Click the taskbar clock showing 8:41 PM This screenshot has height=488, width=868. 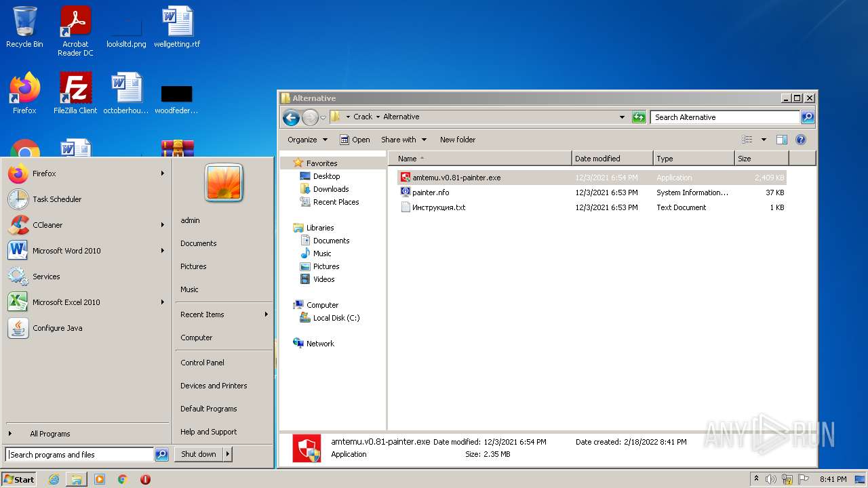[833, 479]
